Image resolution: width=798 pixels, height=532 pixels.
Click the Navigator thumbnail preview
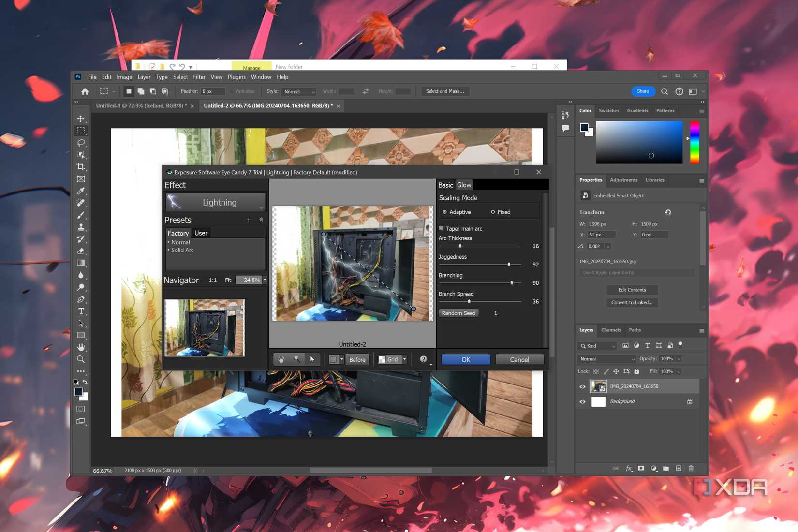tap(205, 328)
